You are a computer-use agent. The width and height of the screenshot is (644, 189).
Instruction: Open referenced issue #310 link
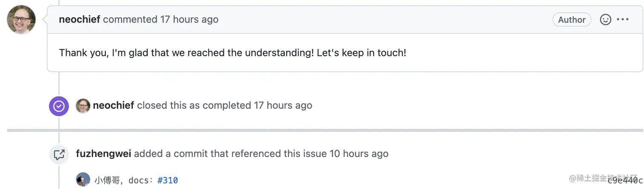(168, 180)
